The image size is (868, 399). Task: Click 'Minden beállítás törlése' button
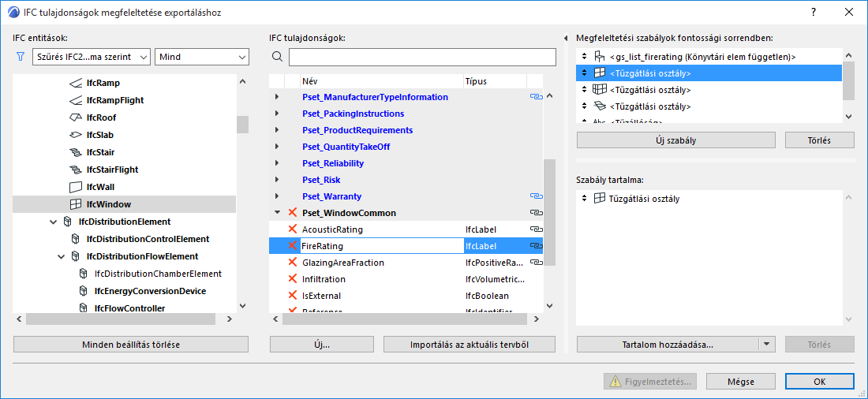coord(131,345)
